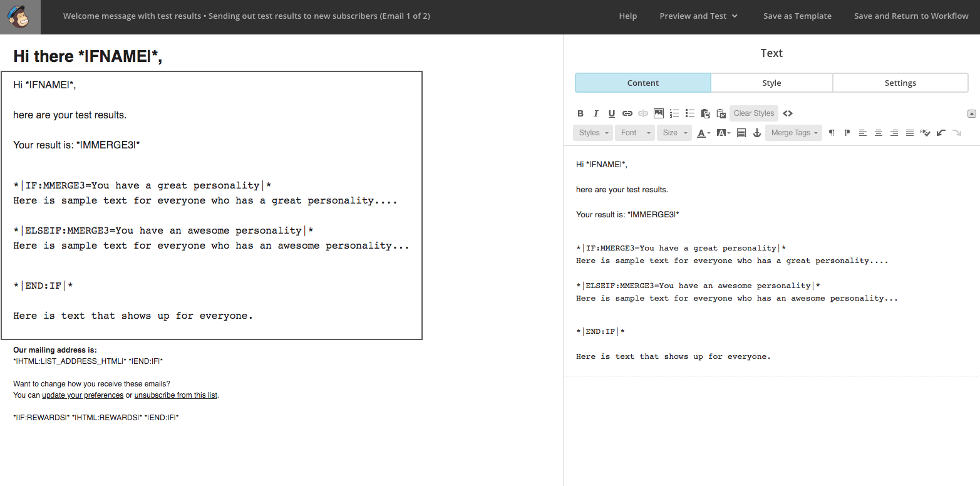Click the 'Hi there *|FNAME|*,' heading
The image size is (980, 486).
pyautogui.click(x=88, y=56)
